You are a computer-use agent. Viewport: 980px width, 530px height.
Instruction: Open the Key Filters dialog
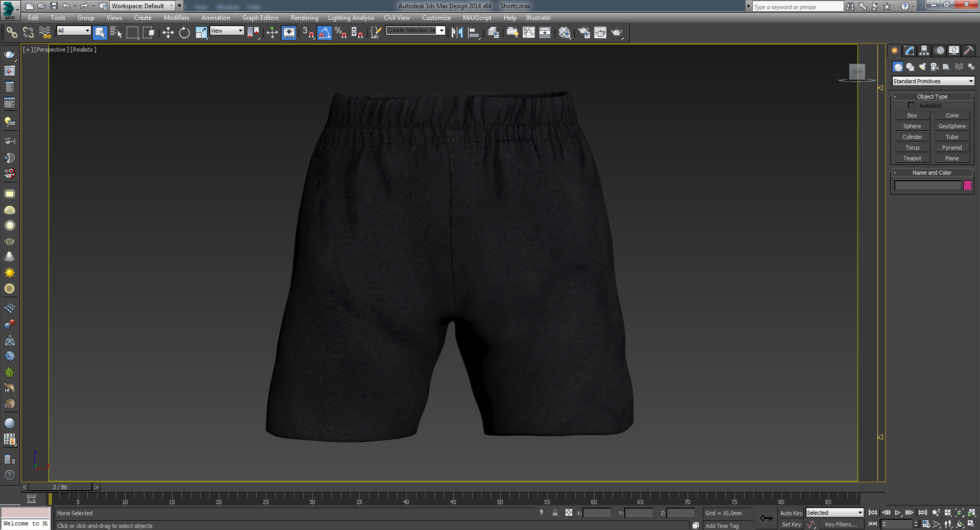(841, 524)
